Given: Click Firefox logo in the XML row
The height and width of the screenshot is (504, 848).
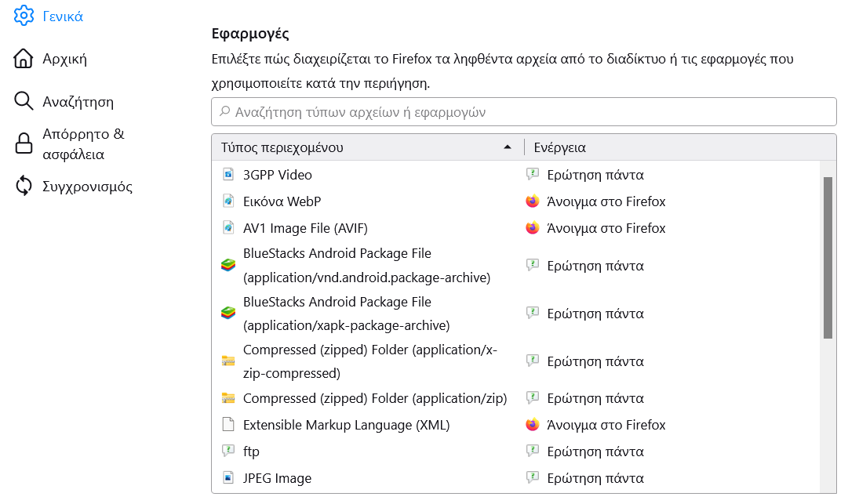Looking at the screenshot, I should pyautogui.click(x=533, y=425).
